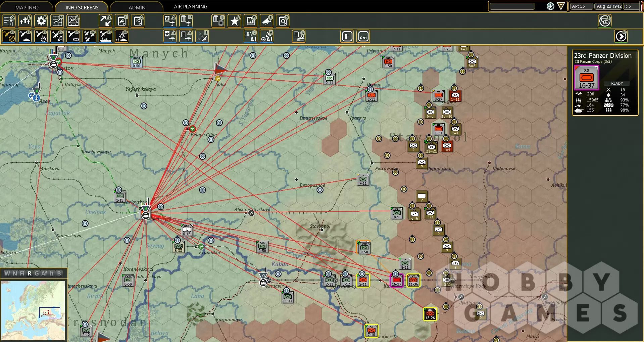Open the megaphone announcement icon
The height and width of the screenshot is (342, 644).
coord(267,21)
